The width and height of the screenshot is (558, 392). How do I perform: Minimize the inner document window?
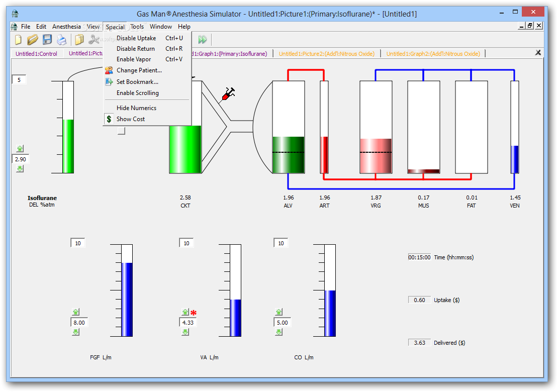pos(522,26)
